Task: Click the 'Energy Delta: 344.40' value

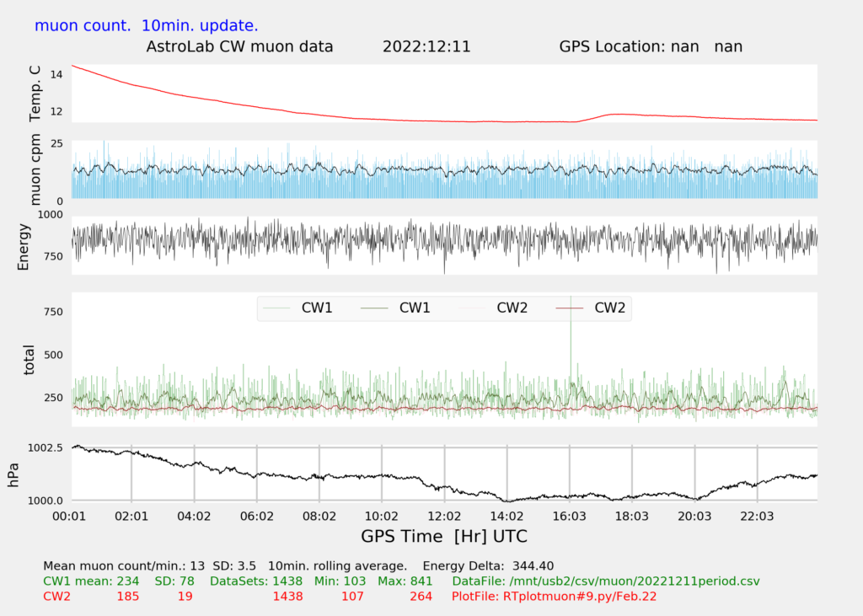Action: point(488,566)
